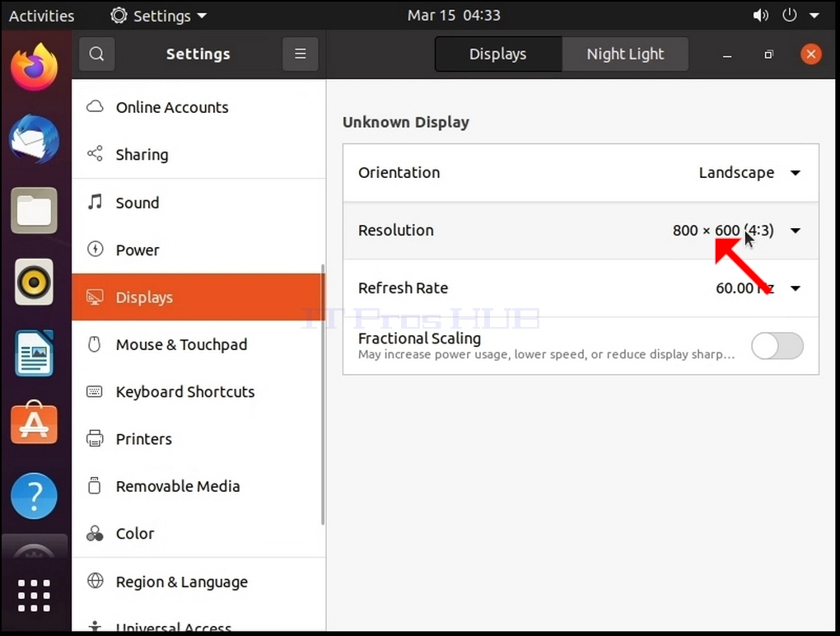Click the Online Accounts cloud icon

tap(95, 106)
